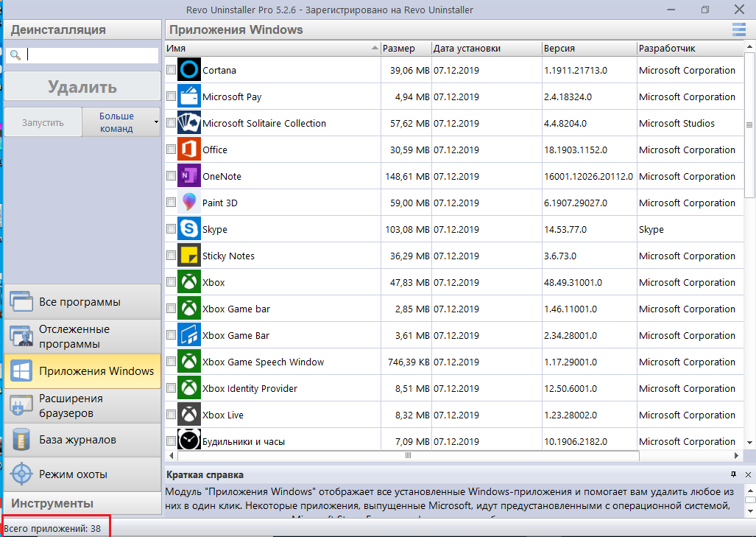Click version 16001.12026.20112.0 of OneNote
The width and height of the screenshot is (756, 537).
588,177
